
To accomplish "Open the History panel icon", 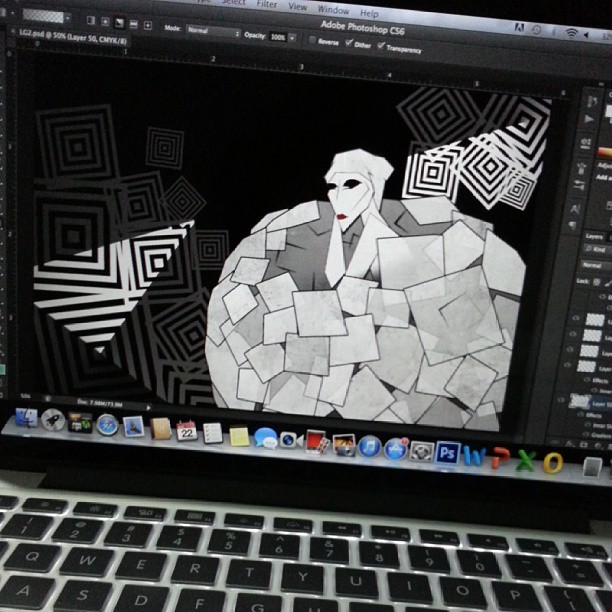I will click(x=592, y=102).
